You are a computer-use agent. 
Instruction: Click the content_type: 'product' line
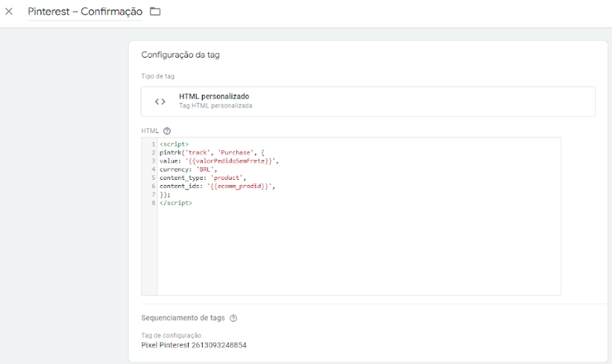pyautogui.click(x=203, y=178)
